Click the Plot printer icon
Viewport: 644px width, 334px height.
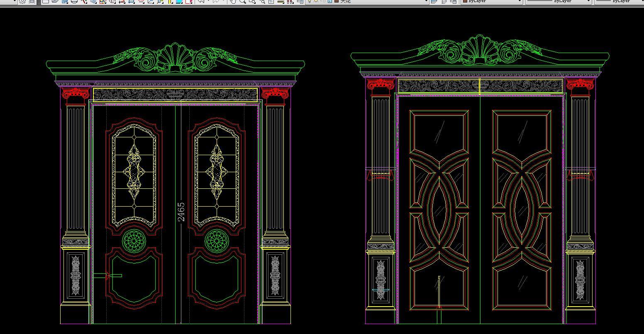74,1
